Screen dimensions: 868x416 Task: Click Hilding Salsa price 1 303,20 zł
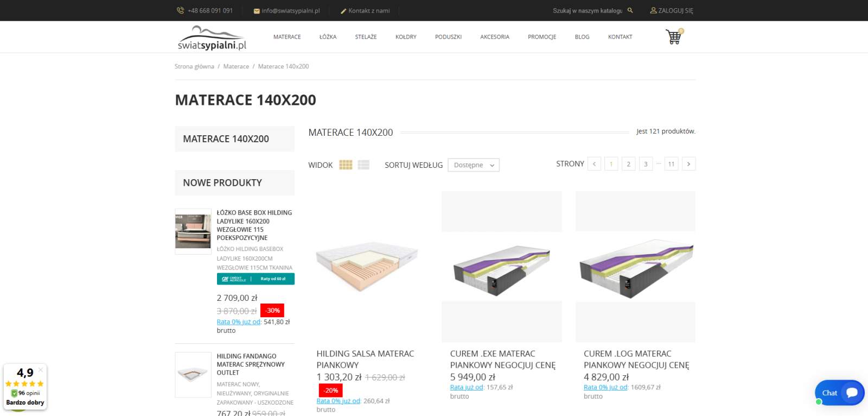point(339,377)
